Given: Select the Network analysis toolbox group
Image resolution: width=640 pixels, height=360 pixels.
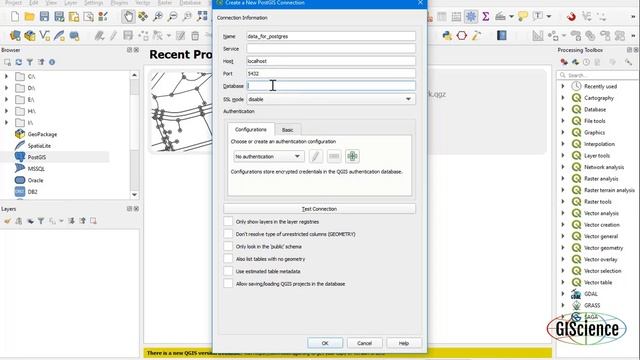Looking at the screenshot, I should 604,167.
